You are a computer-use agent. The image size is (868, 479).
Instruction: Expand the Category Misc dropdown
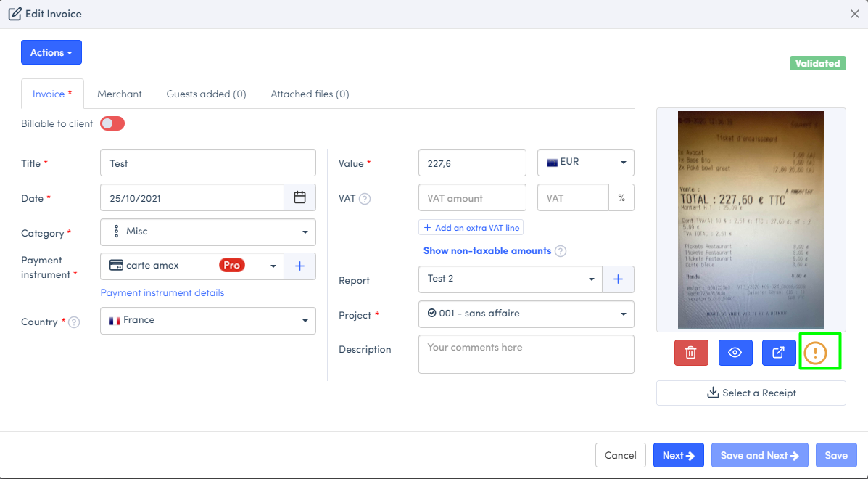coord(208,232)
